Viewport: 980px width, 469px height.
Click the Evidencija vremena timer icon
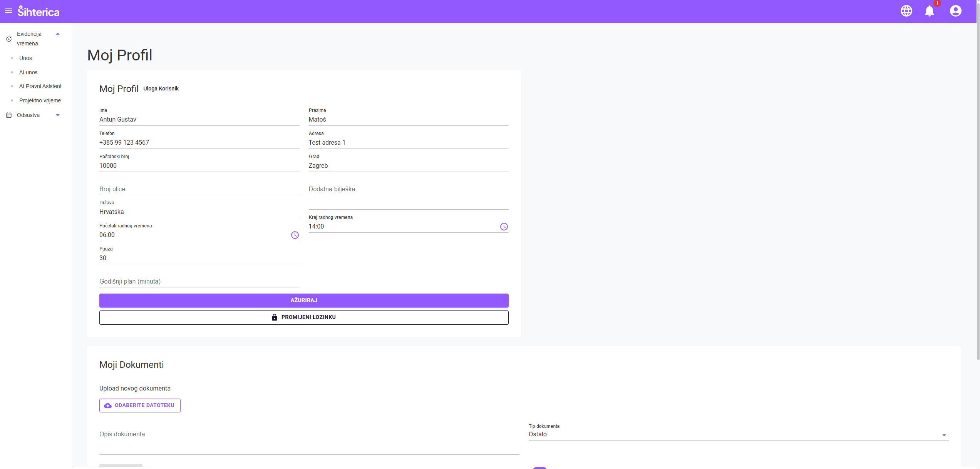point(9,39)
